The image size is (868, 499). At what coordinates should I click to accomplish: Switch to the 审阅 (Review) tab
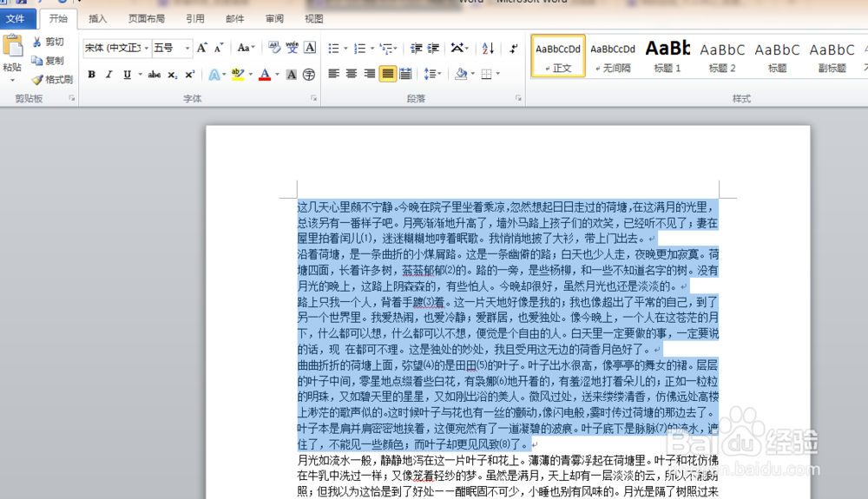point(274,19)
